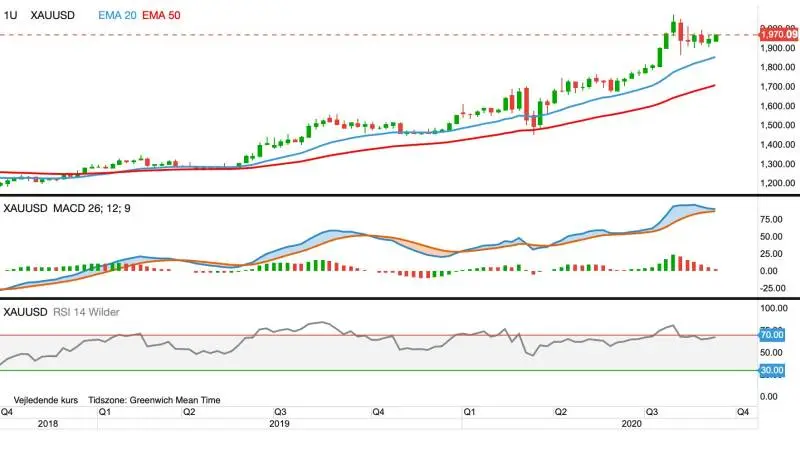Select the XAUUSD symbol title
The image size is (800, 449).
point(53,15)
